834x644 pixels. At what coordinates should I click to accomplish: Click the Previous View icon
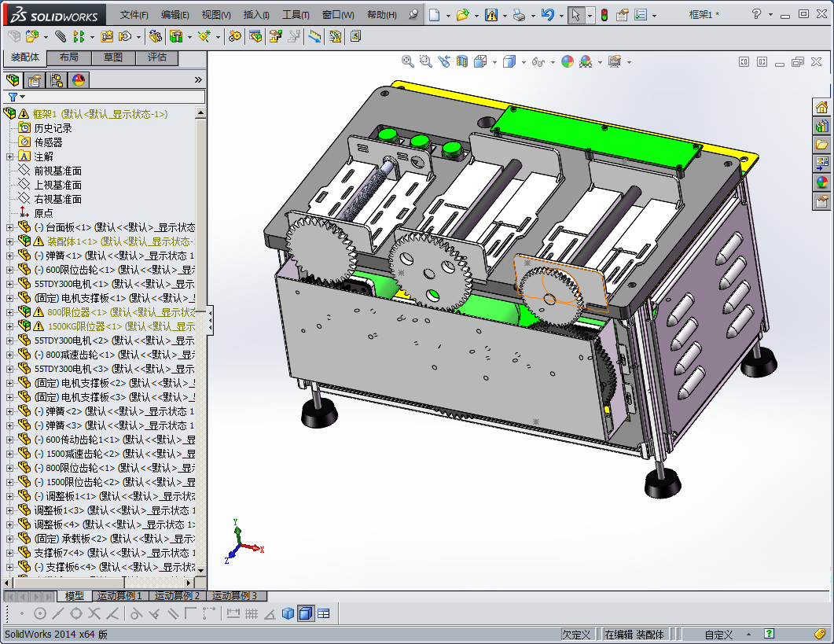(443, 62)
